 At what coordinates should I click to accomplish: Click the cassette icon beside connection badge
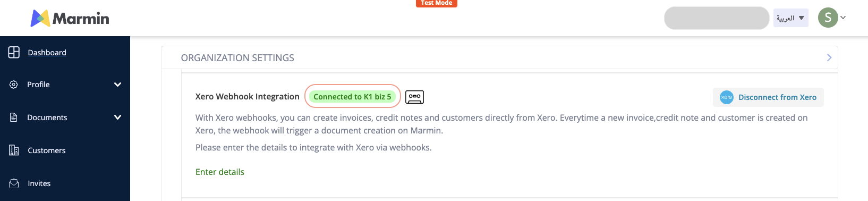click(414, 97)
